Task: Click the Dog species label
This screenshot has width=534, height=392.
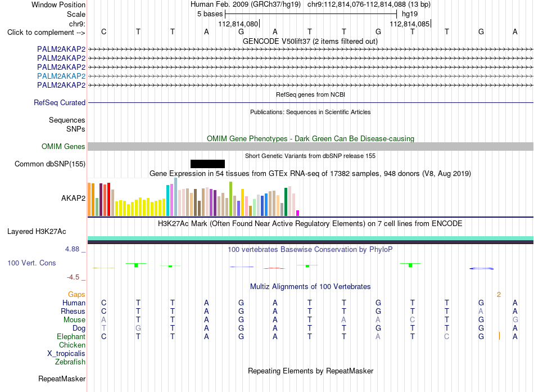Action: point(79,328)
